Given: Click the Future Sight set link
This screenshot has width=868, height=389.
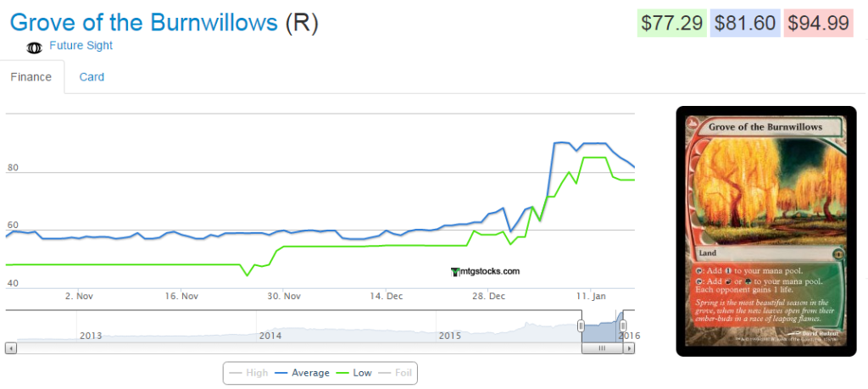Looking at the screenshot, I should pyautogui.click(x=81, y=46).
